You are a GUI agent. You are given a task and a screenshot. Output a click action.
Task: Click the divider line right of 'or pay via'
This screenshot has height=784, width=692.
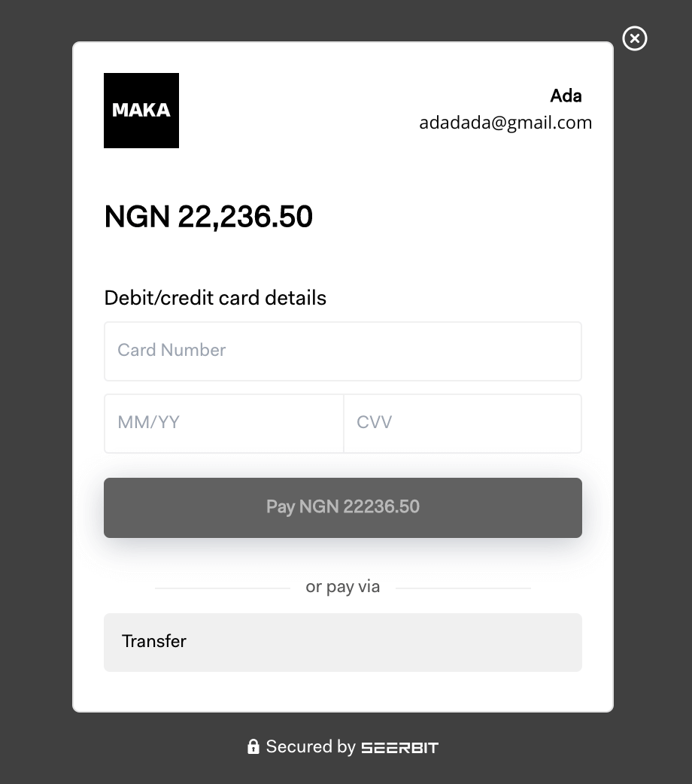[463, 588]
